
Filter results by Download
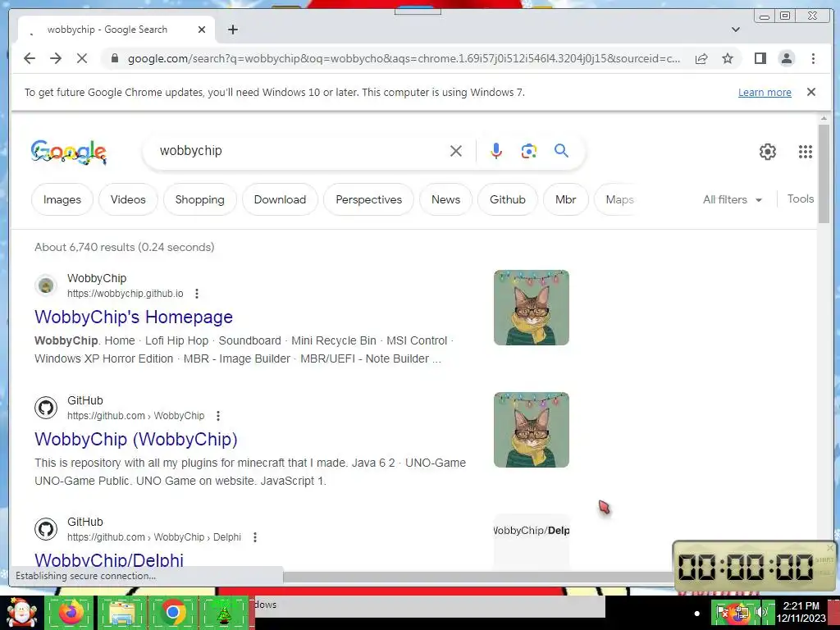click(x=280, y=199)
